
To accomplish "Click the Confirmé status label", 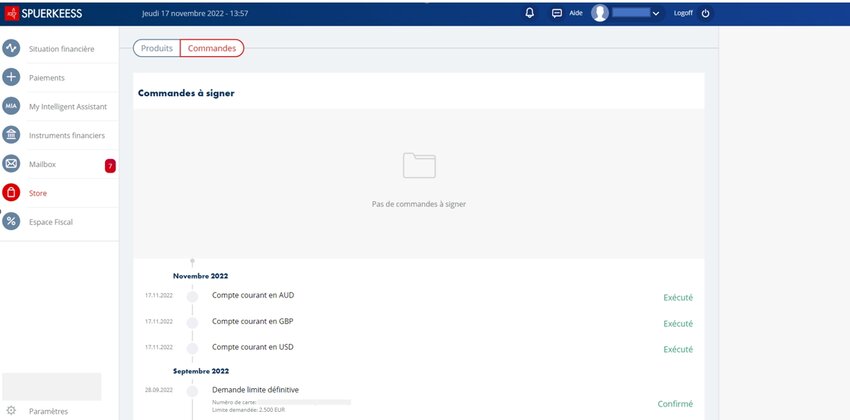I will tap(675, 404).
